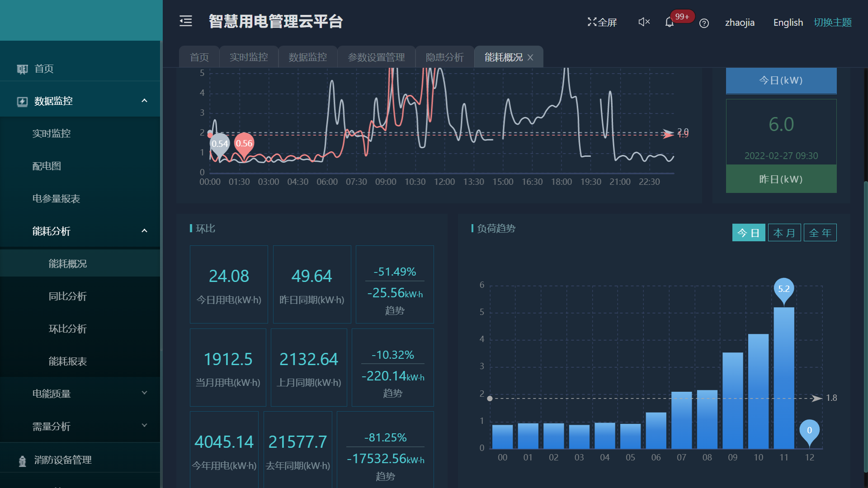
Task: Click the 切换主题 theme link
Action: pos(832,22)
